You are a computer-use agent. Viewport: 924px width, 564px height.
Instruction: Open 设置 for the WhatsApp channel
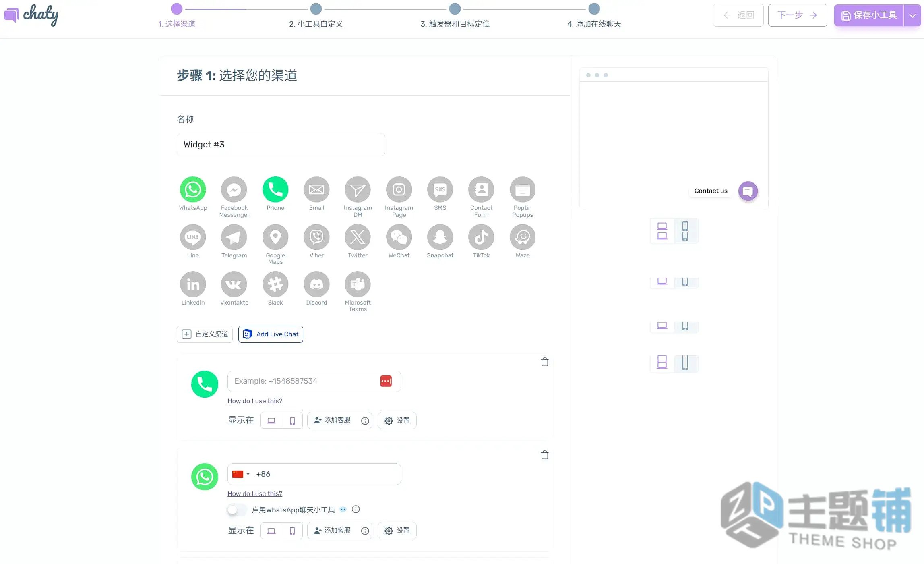pyautogui.click(x=397, y=531)
